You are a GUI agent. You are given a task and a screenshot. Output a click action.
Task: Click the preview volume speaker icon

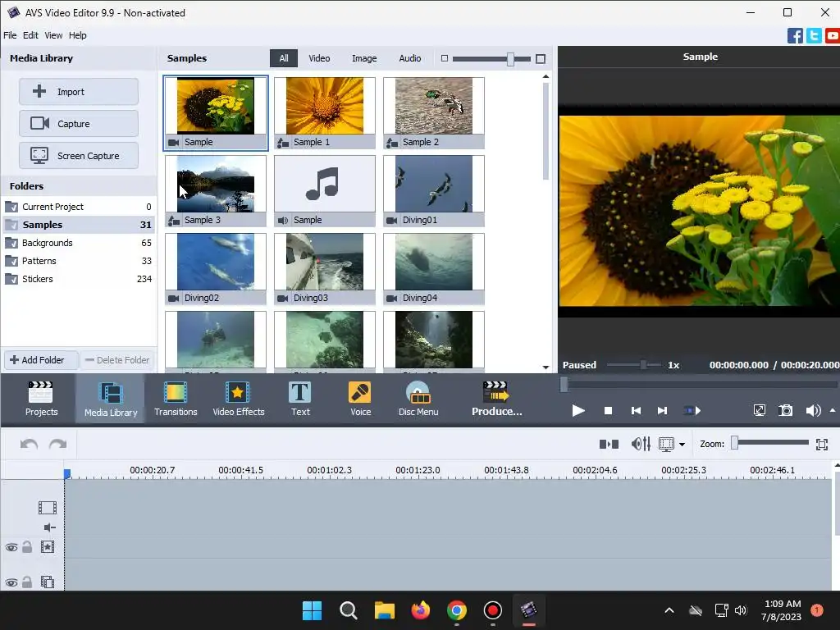coord(813,410)
